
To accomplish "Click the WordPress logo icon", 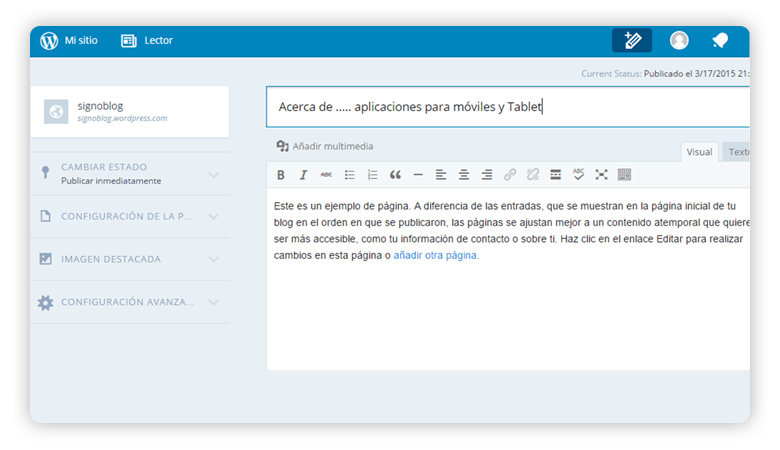I will (x=49, y=41).
